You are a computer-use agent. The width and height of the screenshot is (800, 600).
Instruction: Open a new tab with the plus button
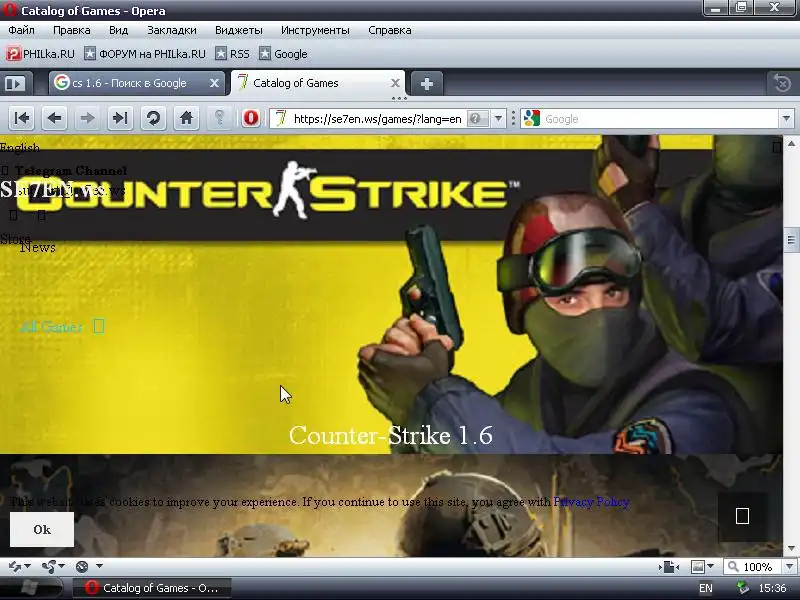coord(427,83)
